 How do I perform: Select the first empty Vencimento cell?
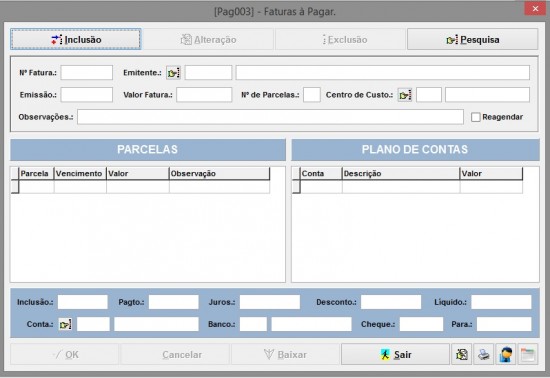(x=80, y=187)
